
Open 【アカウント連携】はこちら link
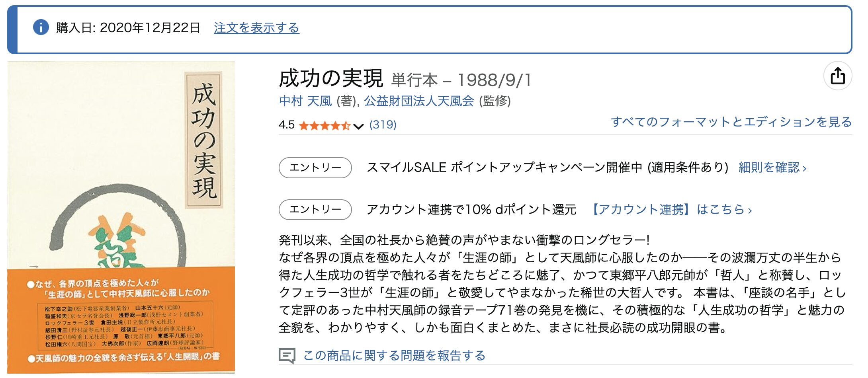click(x=671, y=209)
